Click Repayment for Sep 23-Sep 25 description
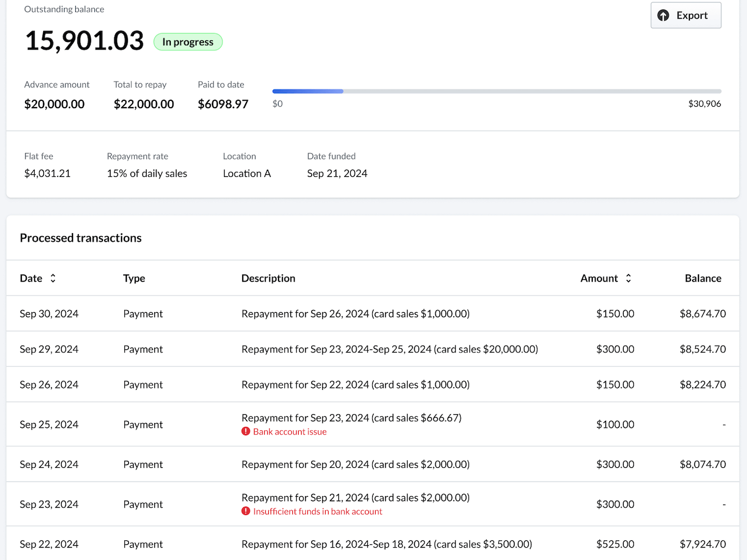 [x=390, y=349]
